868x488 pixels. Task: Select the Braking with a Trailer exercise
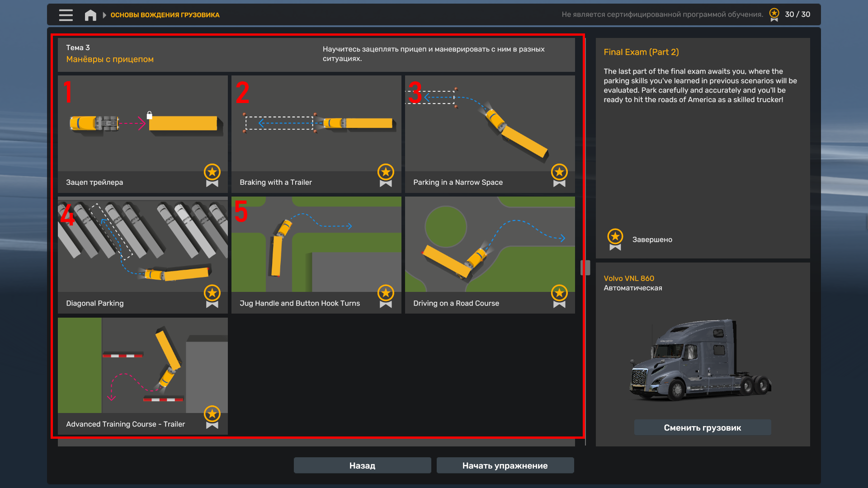(x=316, y=134)
